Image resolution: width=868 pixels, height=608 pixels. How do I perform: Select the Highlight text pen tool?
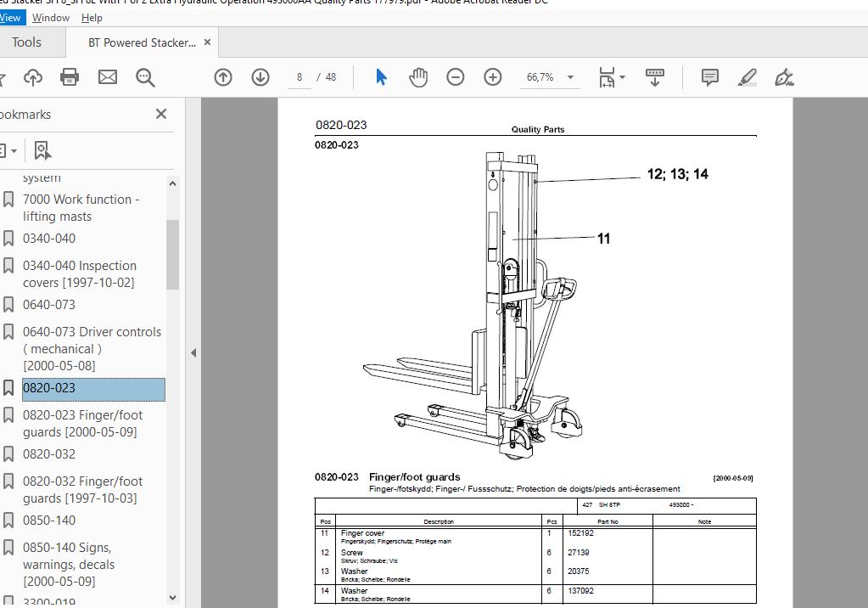(x=747, y=77)
